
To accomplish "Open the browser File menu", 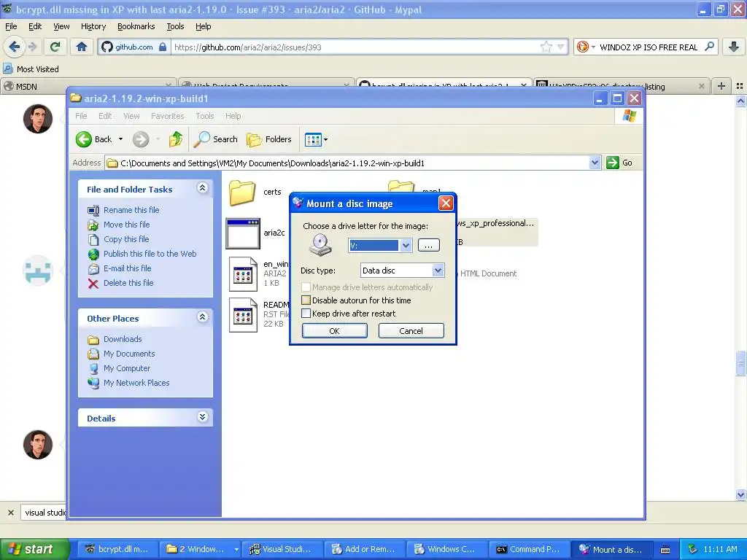I will [x=11, y=26].
